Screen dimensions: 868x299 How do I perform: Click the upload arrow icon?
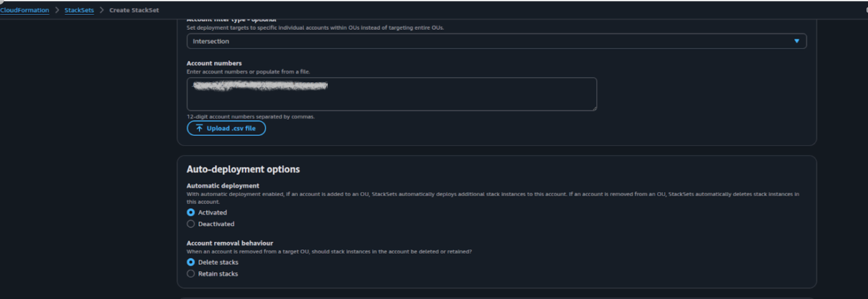[x=199, y=128]
